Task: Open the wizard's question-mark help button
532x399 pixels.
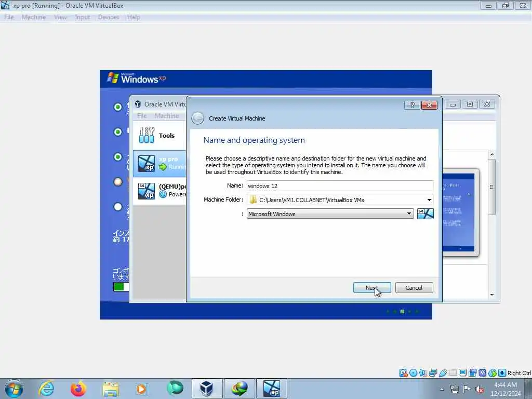Action: pyautogui.click(x=412, y=105)
